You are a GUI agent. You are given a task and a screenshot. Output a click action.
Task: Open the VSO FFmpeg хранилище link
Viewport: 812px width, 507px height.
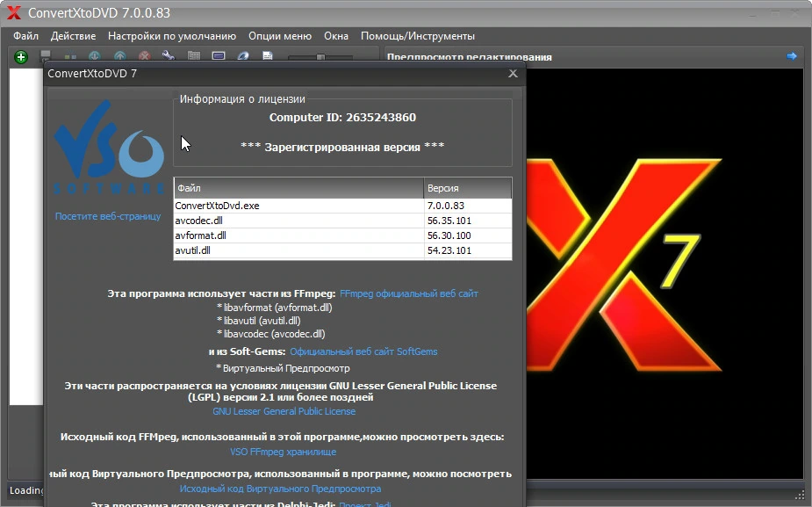283,452
